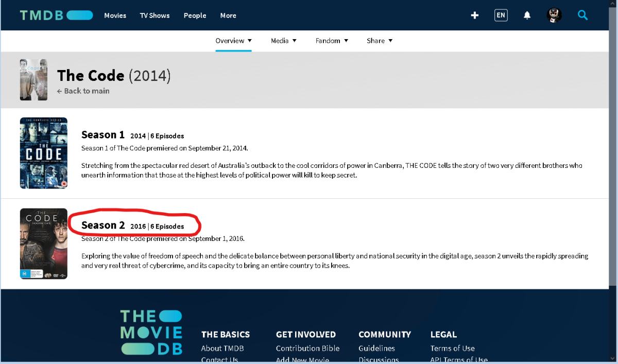Open the TV Shows menu
618x364 pixels.
pos(154,15)
